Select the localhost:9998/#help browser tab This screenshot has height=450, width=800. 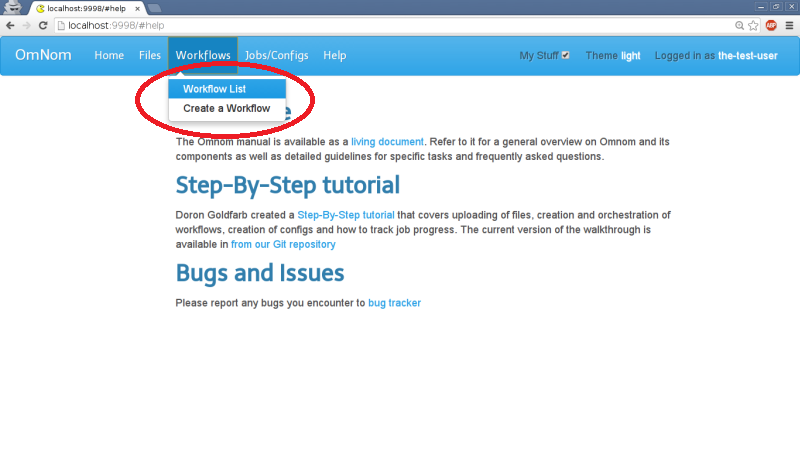pyautogui.click(x=88, y=9)
